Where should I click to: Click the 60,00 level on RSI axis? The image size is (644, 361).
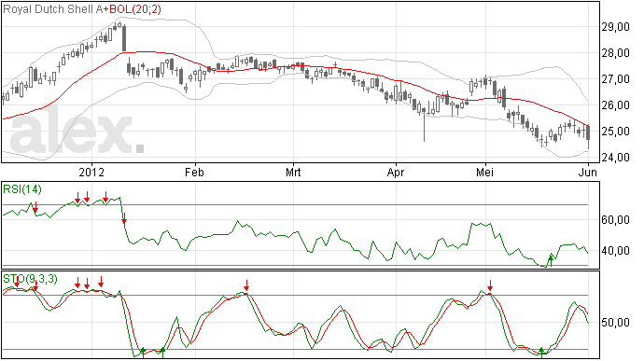coord(615,220)
